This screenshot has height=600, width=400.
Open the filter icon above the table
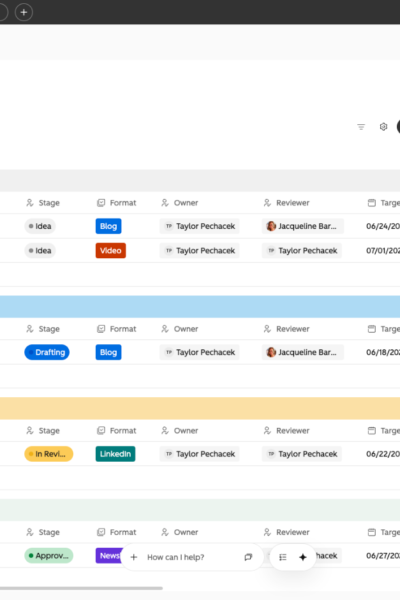coord(361,127)
